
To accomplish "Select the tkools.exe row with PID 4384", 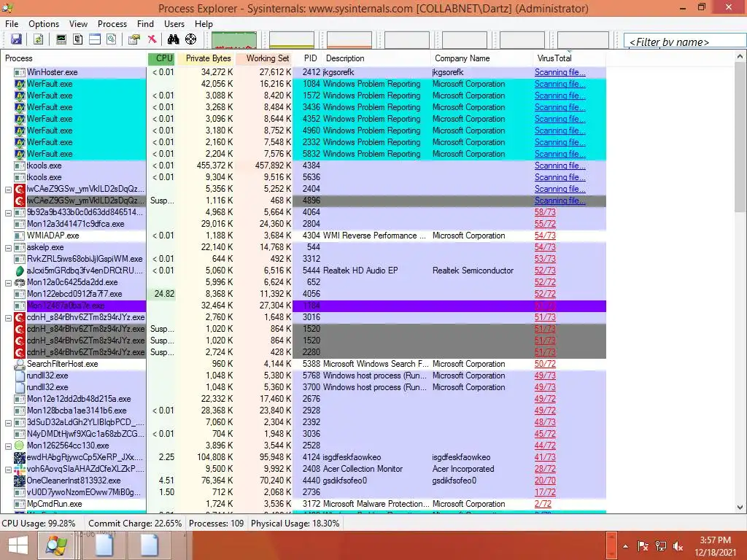I will pyautogui.click(x=303, y=166).
